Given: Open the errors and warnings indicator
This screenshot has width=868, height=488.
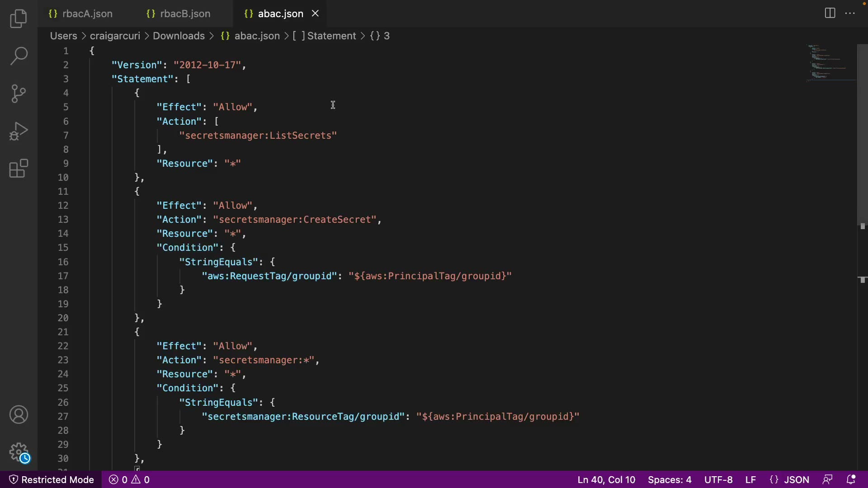Looking at the screenshot, I should pos(129,479).
